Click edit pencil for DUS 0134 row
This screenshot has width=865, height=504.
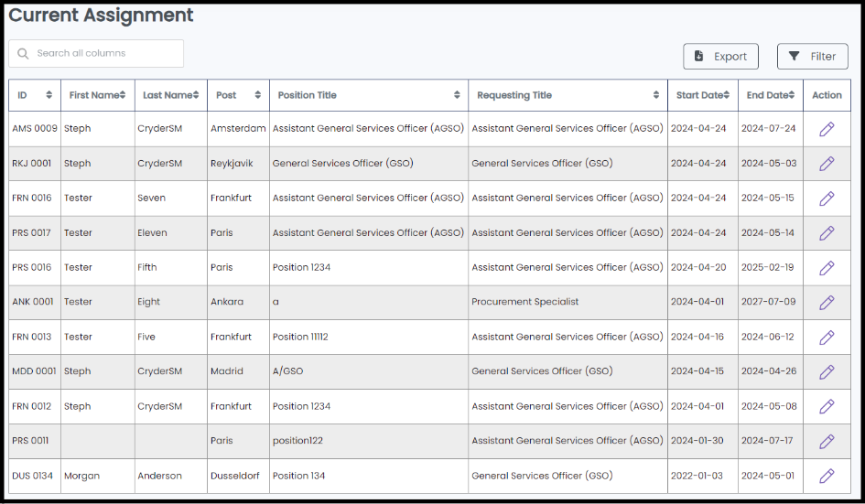point(827,476)
